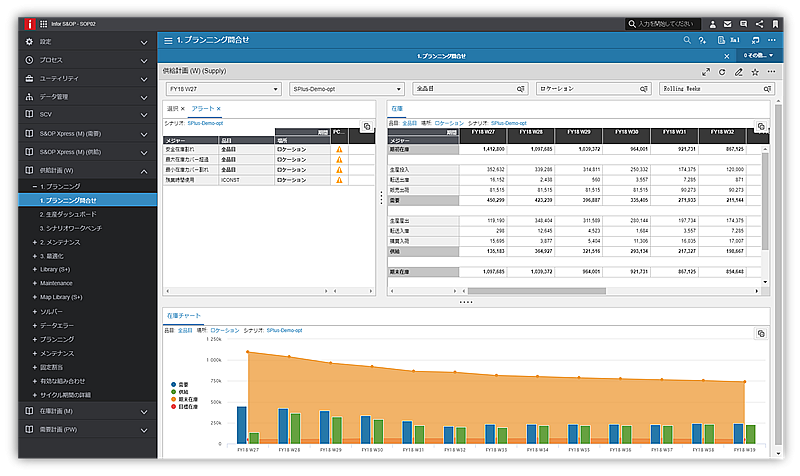Click the help question-mark icon in blue header
The width and height of the screenshot is (800, 476).
(x=703, y=40)
